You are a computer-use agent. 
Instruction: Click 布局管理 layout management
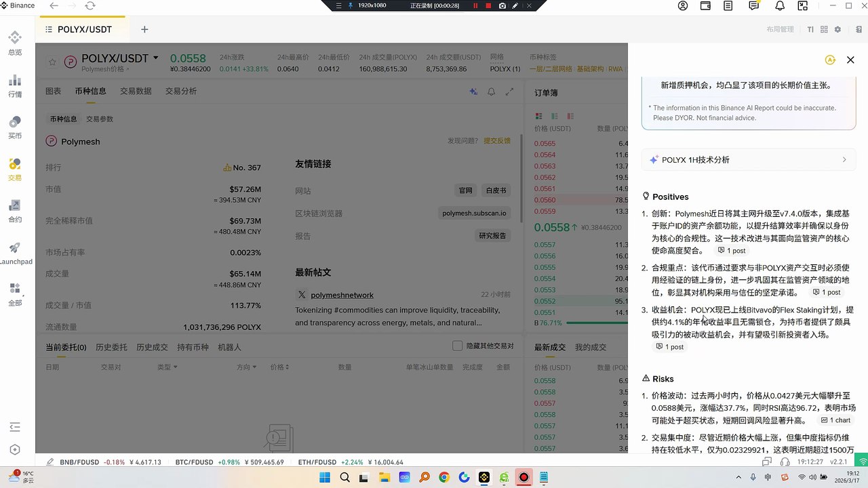click(x=780, y=30)
